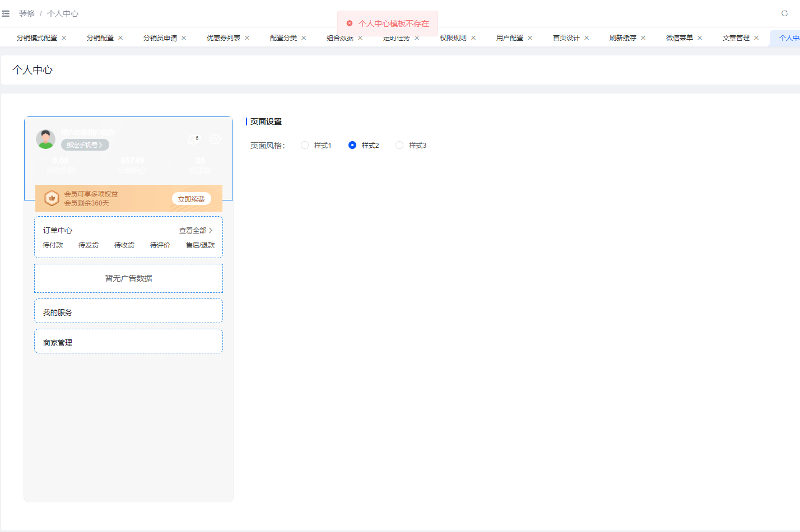Switch to the 首页设计 tab

pos(566,38)
